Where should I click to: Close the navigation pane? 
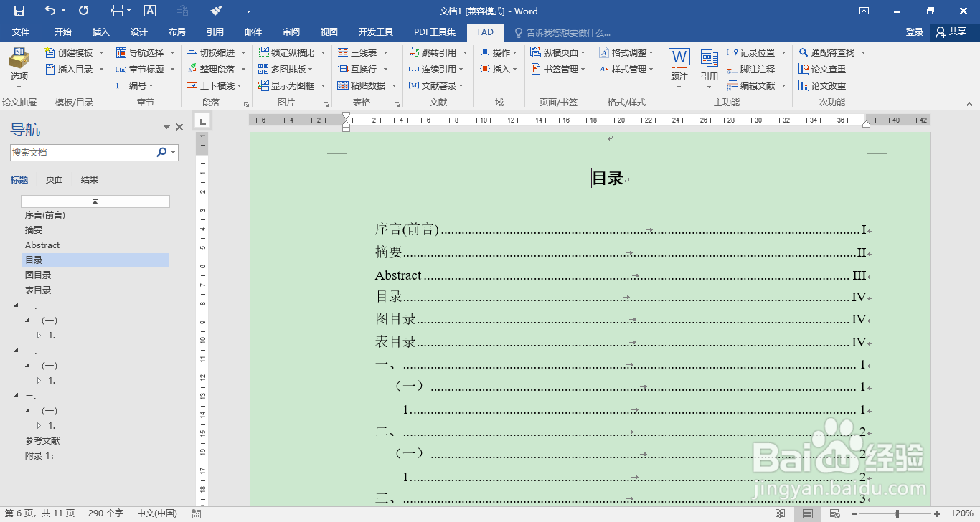pos(179,128)
